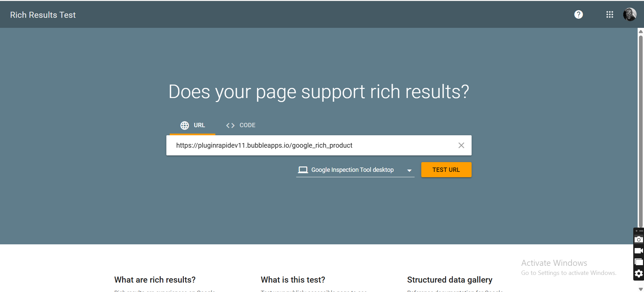Click the scrollbar down arrow
The width and height of the screenshot is (644, 292).
(641, 289)
